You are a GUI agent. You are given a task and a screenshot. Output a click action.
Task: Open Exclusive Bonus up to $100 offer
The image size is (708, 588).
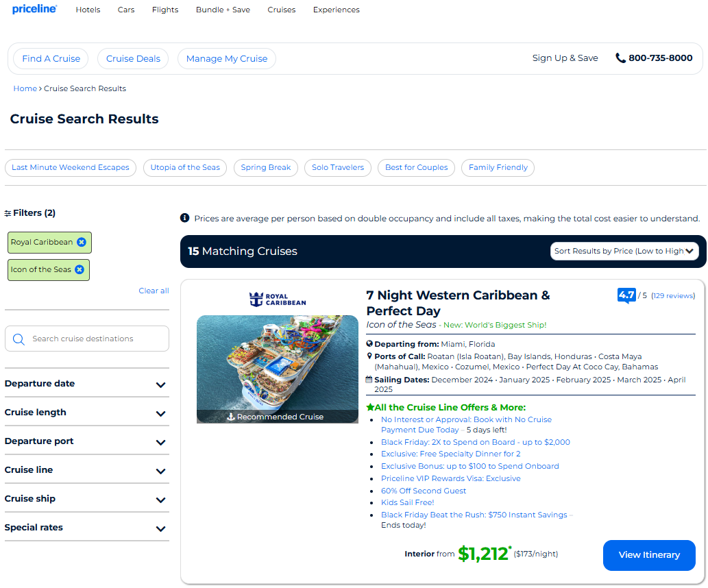pos(469,467)
